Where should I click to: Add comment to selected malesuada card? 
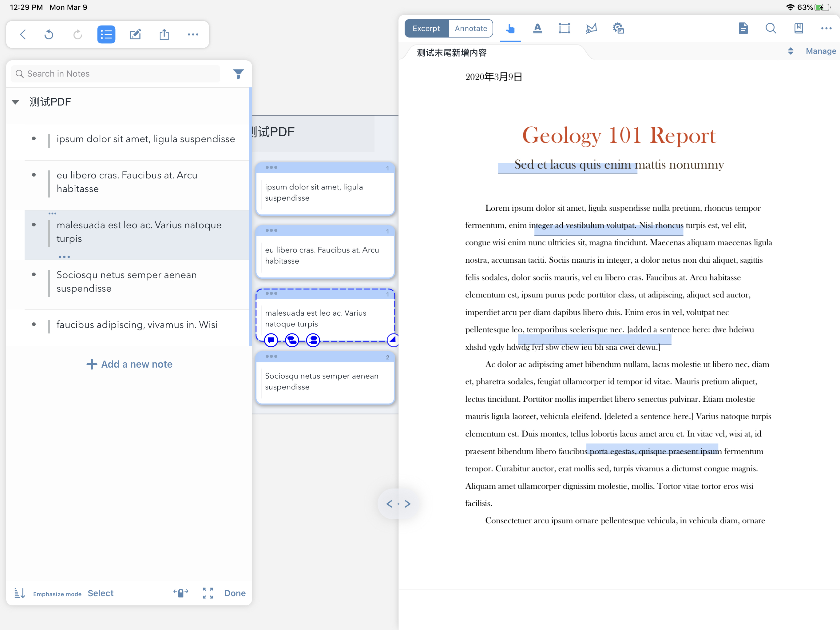pyautogui.click(x=271, y=340)
